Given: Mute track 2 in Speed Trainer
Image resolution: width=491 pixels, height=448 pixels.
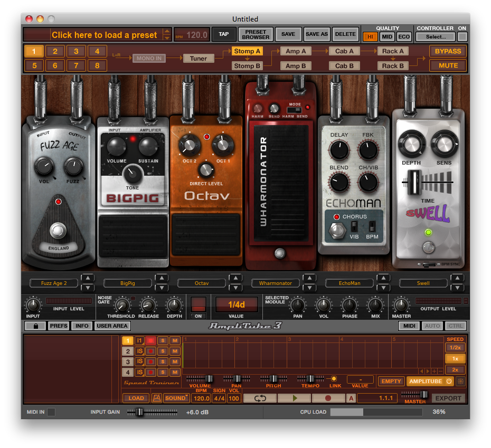Looking at the screenshot, I should click(x=175, y=351).
